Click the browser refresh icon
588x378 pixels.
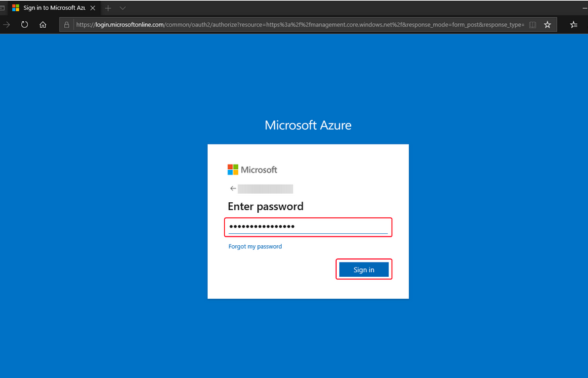click(x=24, y=24)
